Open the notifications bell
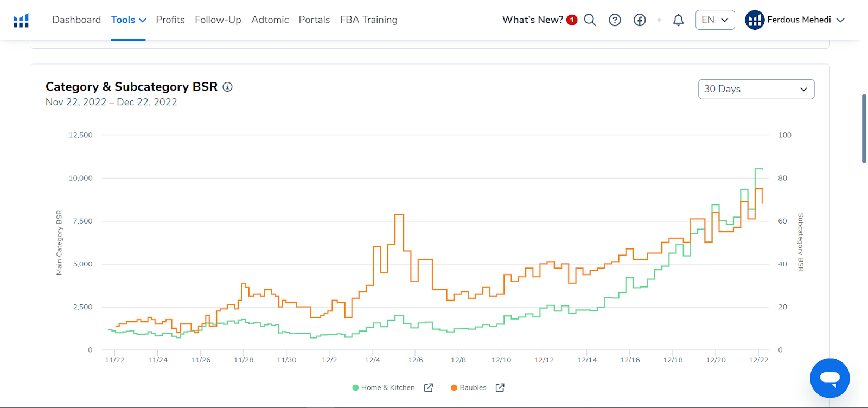 [678, 20]
